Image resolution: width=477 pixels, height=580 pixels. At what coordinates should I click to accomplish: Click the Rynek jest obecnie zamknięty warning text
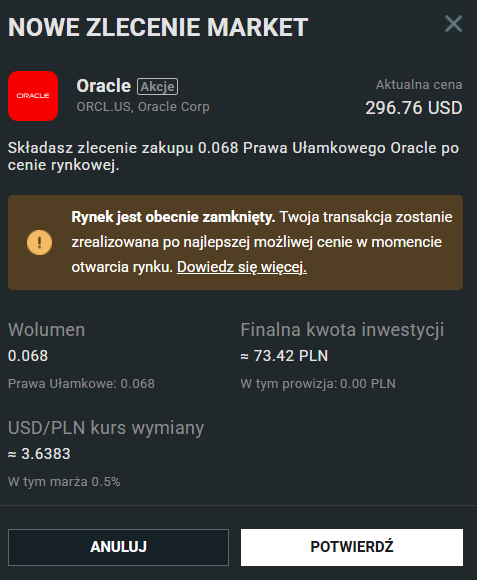(173, 217)
